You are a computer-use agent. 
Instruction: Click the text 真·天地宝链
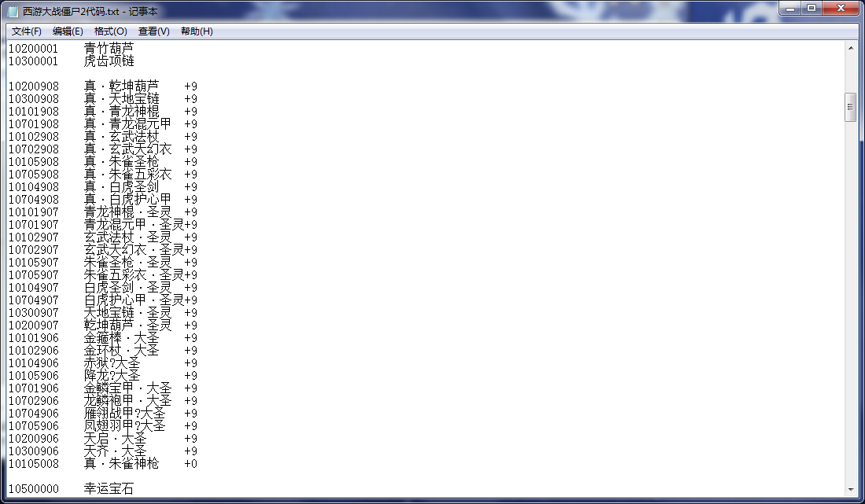click(x=121, y=99)
